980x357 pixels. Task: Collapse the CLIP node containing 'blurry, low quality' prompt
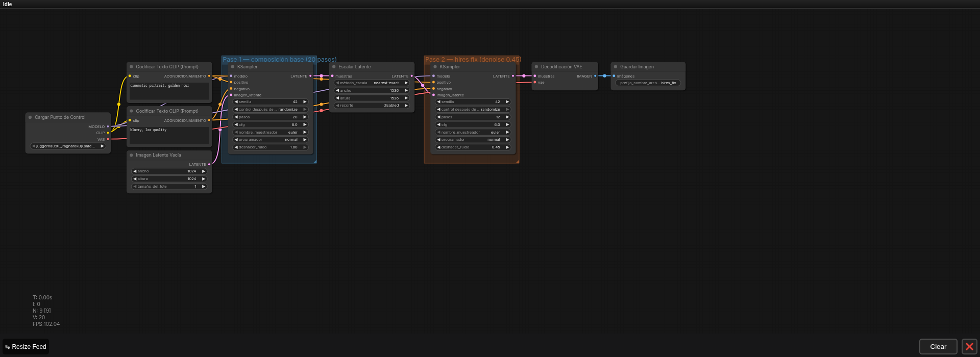pos(131,111)
